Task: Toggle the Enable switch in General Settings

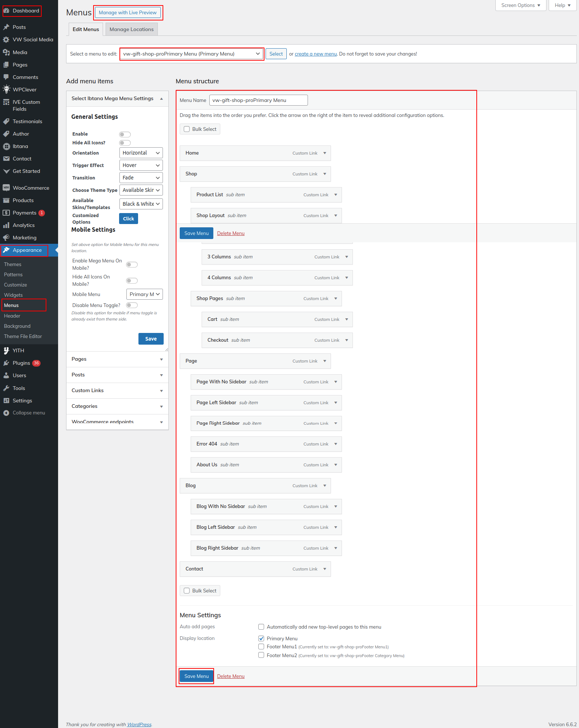Action: pyautogui.click(x=125, y=134)
